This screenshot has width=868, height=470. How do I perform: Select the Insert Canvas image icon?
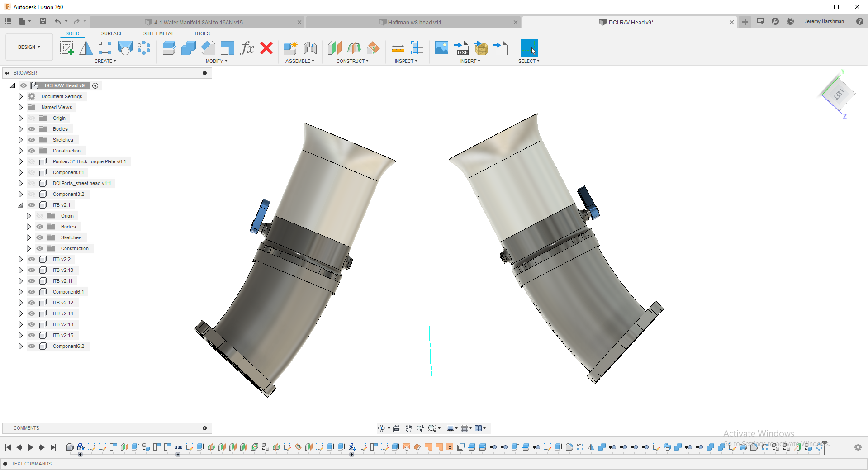(441, 48)
